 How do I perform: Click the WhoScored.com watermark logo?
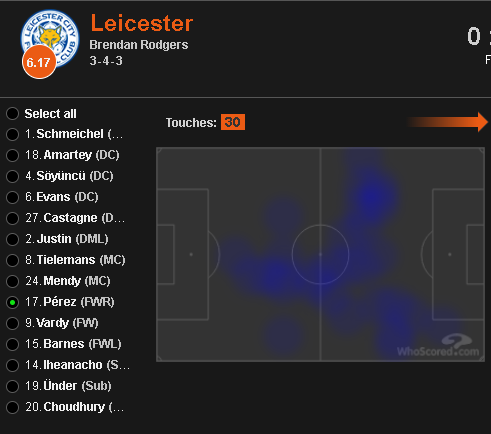tap(438, 345)
